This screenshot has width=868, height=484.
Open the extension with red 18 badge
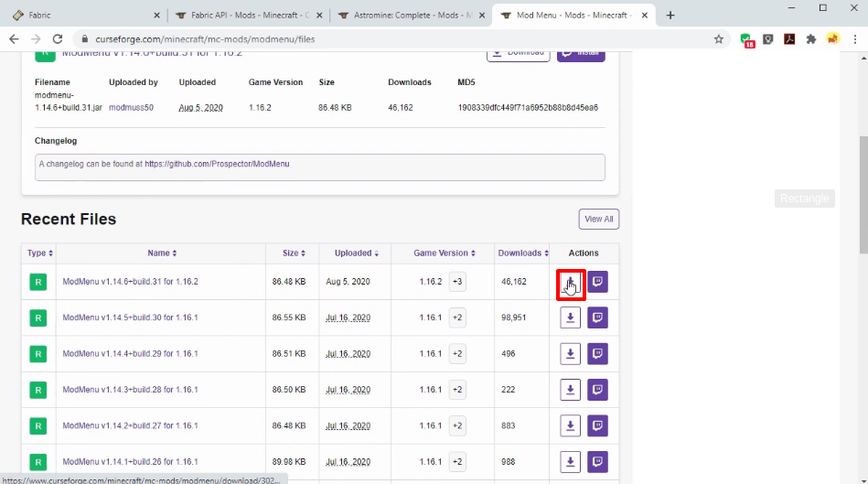pyautogui.click(x=746, y=39)
